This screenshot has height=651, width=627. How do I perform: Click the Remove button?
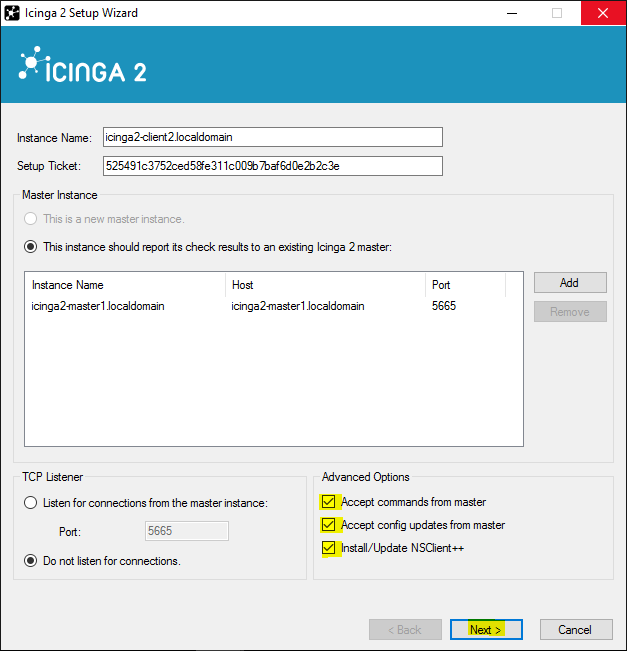pos(570,312)
